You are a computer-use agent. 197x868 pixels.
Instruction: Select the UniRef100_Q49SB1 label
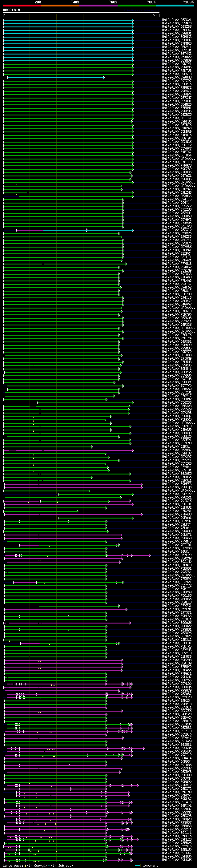[177, 342]
